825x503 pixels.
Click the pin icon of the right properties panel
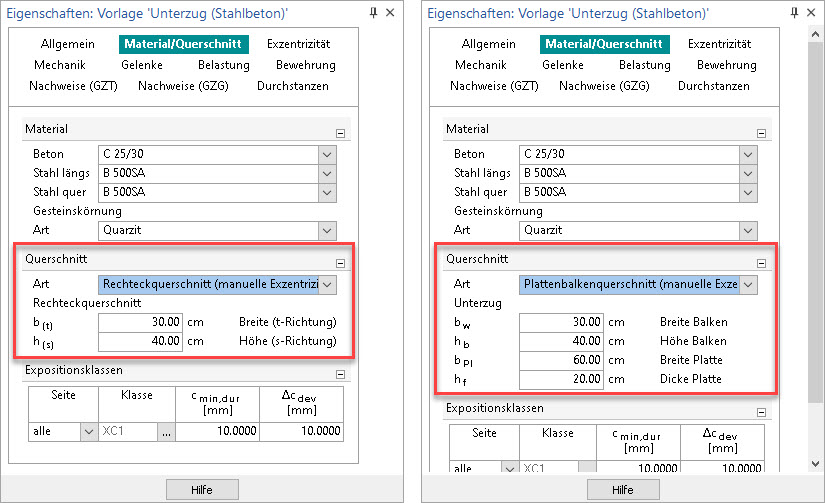(794, 12)
